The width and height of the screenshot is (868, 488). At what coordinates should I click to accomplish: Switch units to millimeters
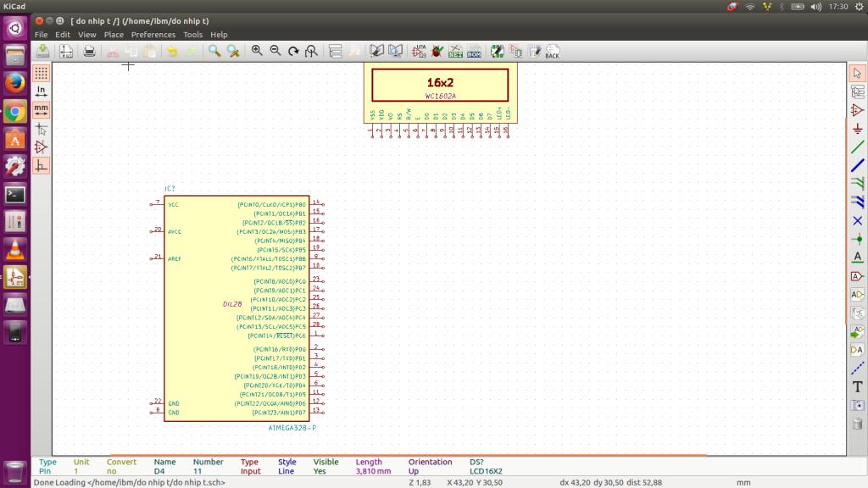[41, 110]
